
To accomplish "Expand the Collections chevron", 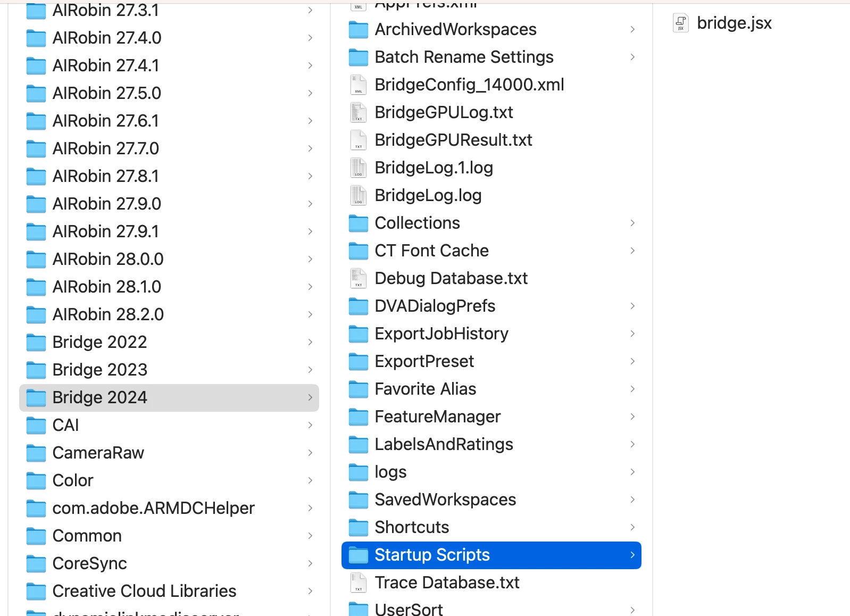I will tap(632, 223).
